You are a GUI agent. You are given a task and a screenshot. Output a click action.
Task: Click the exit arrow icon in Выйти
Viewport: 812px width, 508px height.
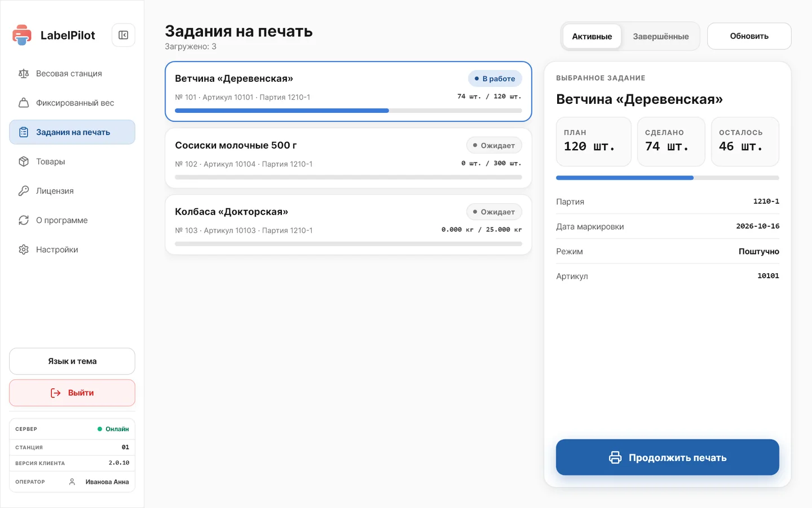tap(55, 393)
